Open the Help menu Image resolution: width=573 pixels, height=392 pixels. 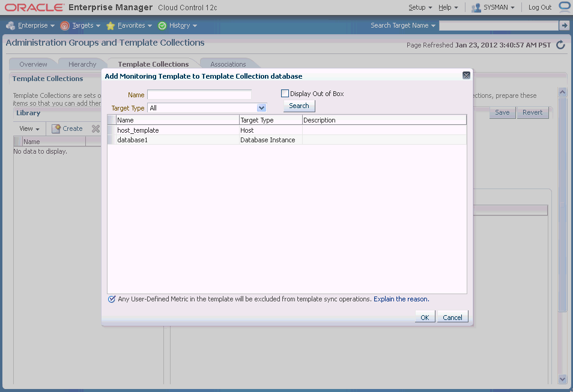(448, 7)
